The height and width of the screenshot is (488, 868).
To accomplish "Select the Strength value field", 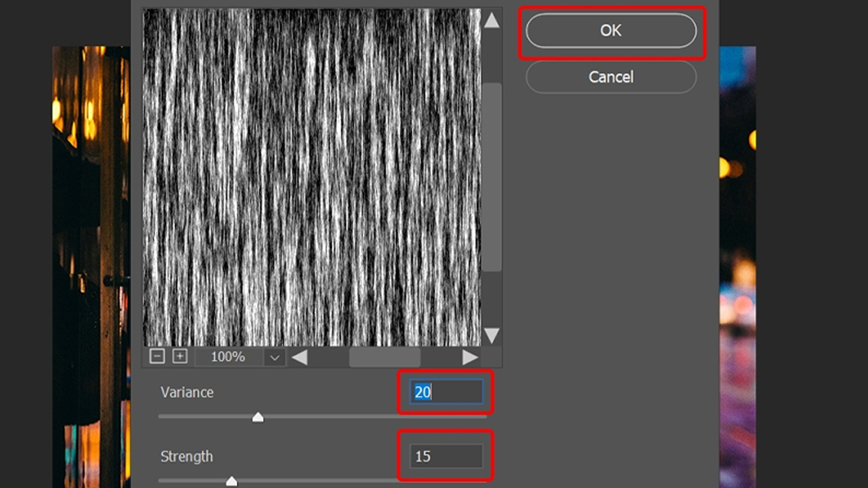I will click(x=446, y=456).
